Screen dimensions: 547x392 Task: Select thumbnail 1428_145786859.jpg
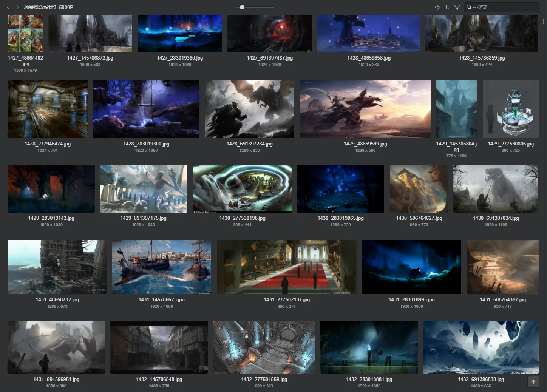pos(482,33)
